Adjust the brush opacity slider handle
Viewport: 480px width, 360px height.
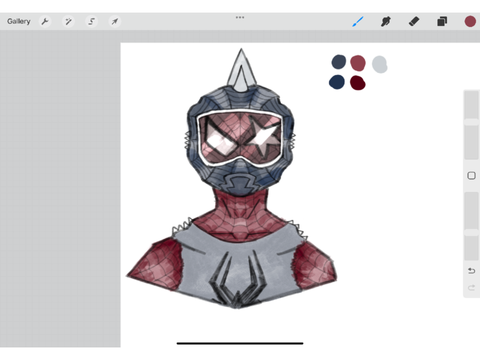click(471, 232)
